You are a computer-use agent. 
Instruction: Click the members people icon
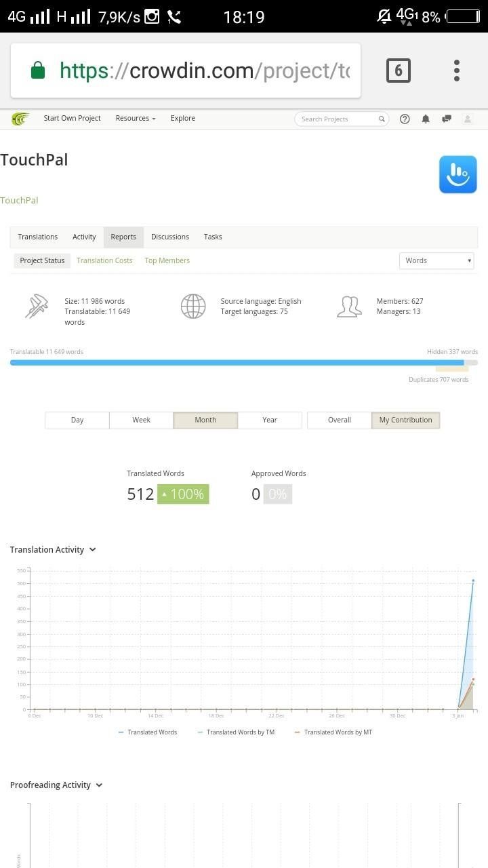349,306
